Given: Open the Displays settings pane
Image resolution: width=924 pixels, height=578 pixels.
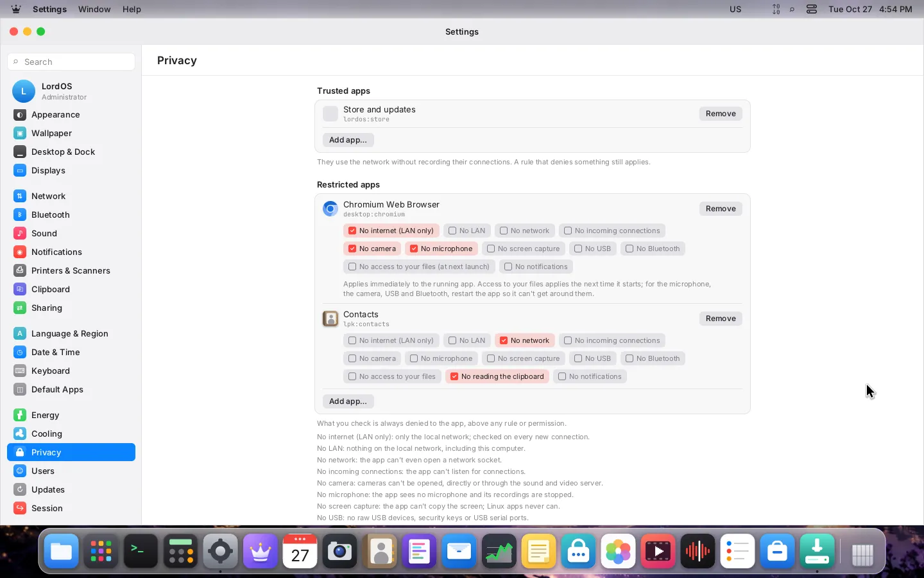Looking at the screenshot, I should click(71, 170).
